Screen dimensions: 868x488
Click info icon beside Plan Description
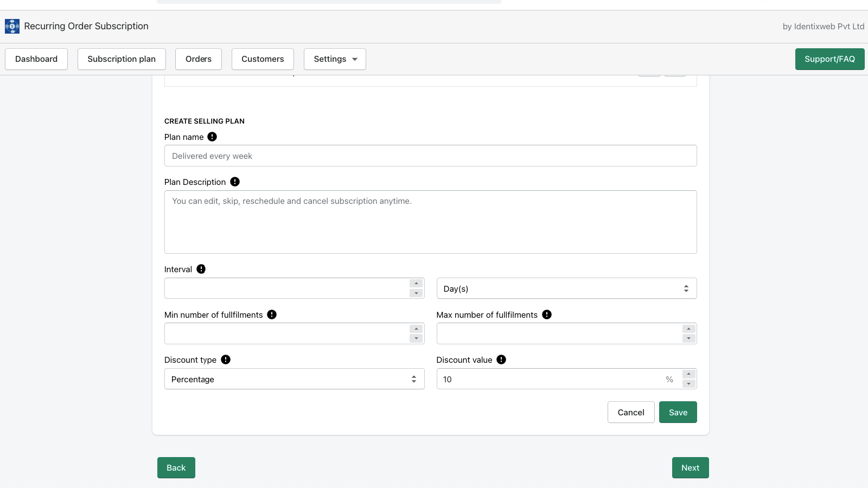[235, 182]
